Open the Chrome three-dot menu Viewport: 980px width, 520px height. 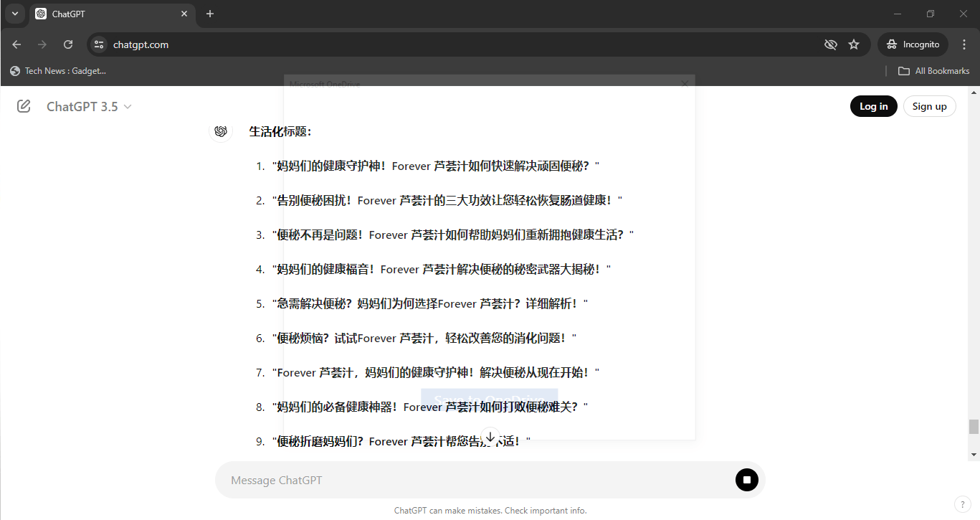[964, 44]
